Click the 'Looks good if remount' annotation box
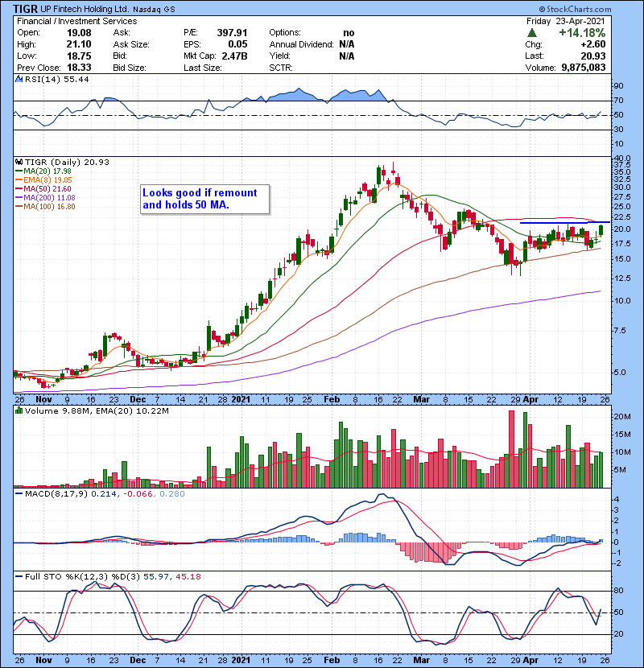 pyautogui.click(x=205, y=199)
